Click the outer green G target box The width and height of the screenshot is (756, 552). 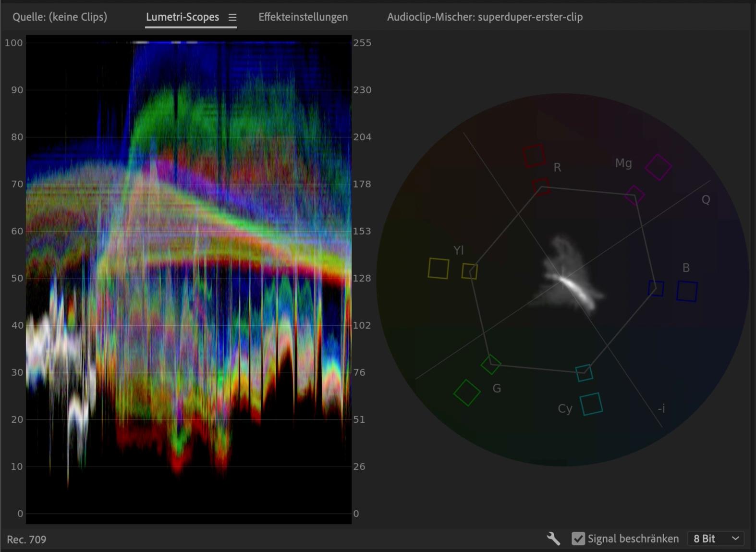[467, 393]
